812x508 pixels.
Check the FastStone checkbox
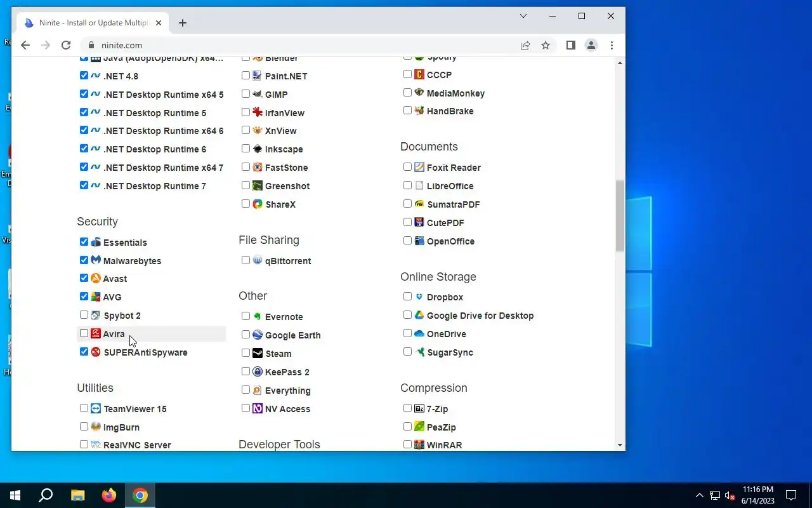pos(246,167)
